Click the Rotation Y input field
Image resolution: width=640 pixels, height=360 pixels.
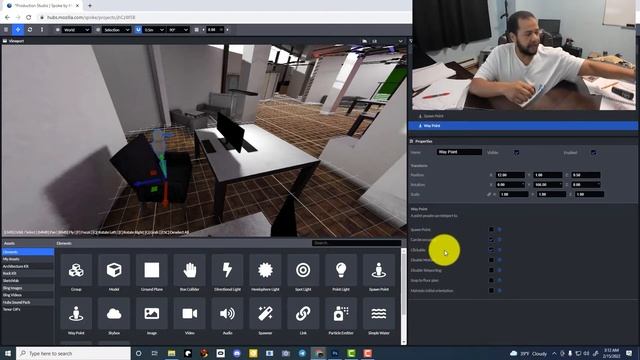pyautogui.click(x=547, y=185)
